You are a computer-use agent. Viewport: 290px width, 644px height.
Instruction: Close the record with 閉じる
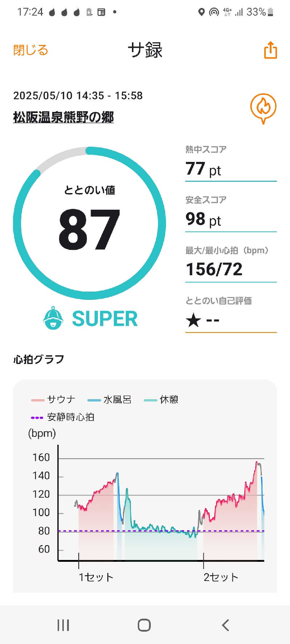30,50
